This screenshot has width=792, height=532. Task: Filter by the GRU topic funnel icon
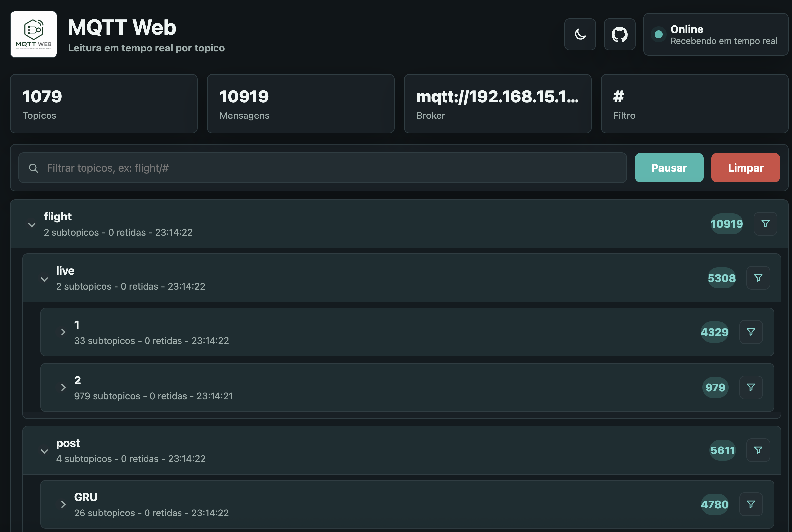click(x=751, y=504)
